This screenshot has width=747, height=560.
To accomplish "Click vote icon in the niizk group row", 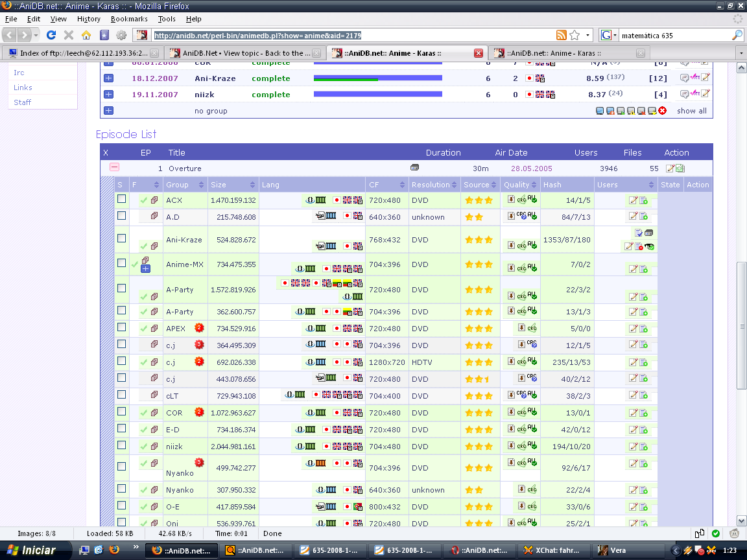I will pos(694,95).
